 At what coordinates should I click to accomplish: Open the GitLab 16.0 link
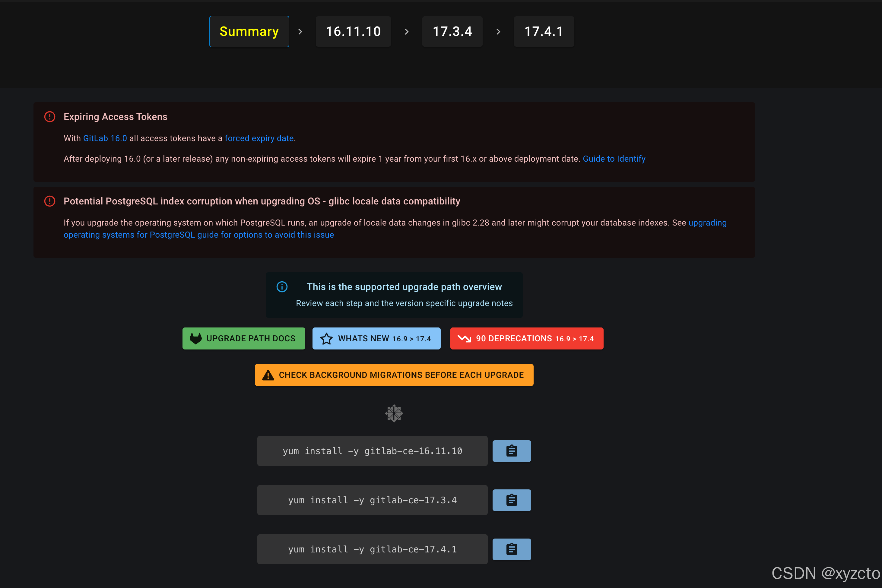pyautogui.click(x=105, y=138)
